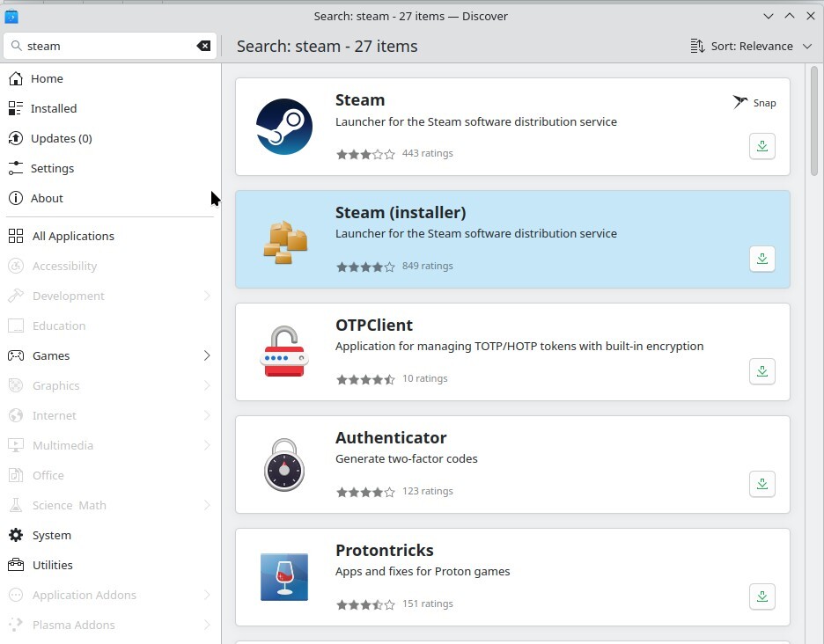Expand the Internet category chevron
824x644 pixels.
207,415
